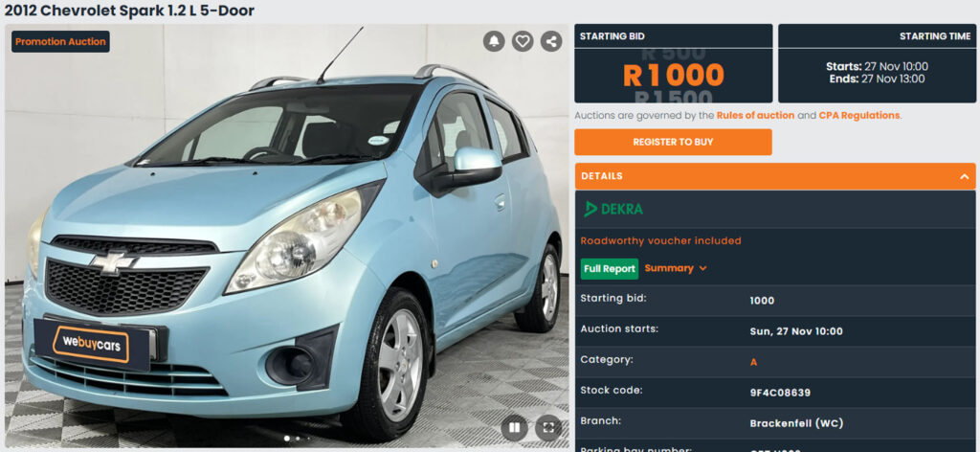Click the Promotion Auction badge
The height and width of the screenshot is (452, 980).
click(60, 42)
